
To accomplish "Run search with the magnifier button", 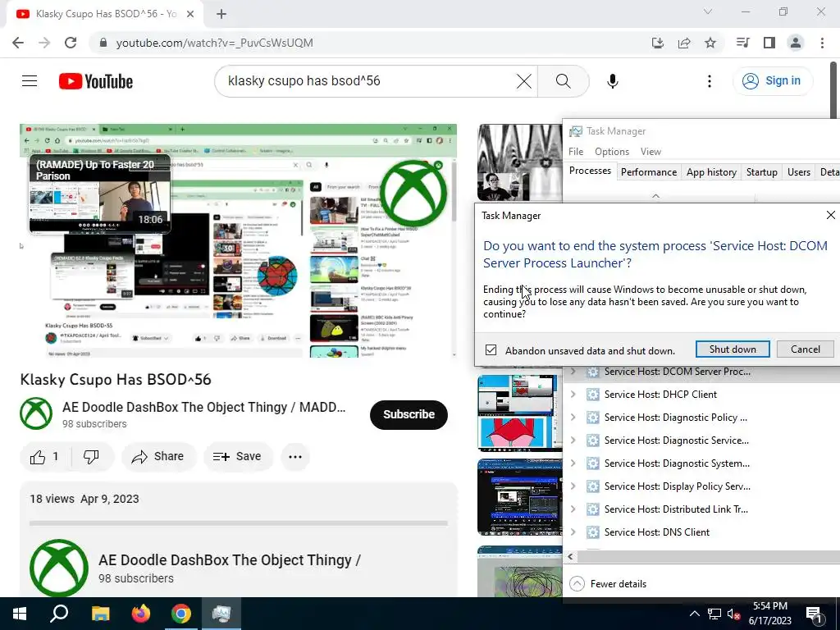I will point(563,81).
